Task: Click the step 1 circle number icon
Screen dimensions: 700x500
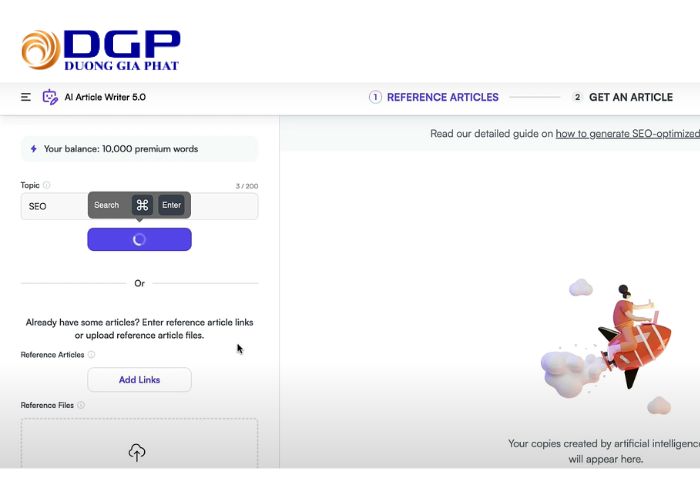Action: [375, 97]
